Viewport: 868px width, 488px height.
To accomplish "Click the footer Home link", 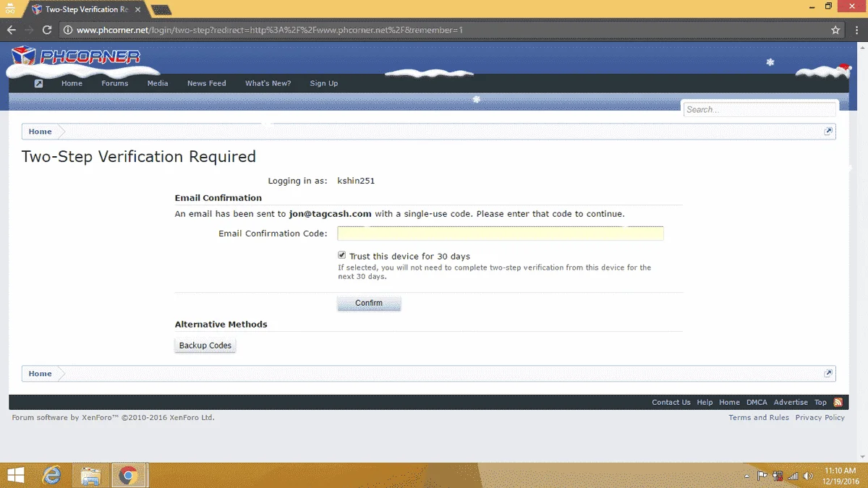I will 729,403.
